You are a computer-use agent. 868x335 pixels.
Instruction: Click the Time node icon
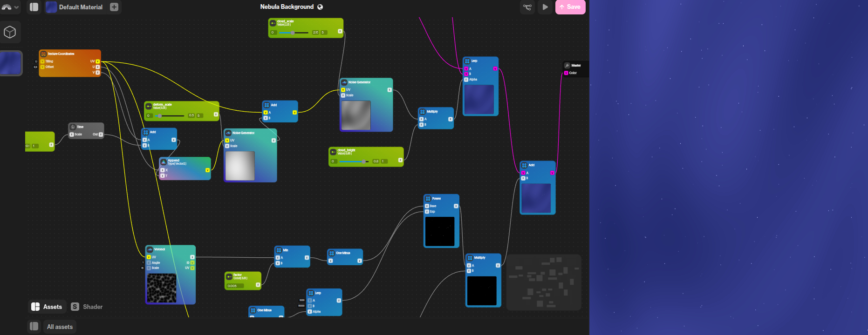coord(73,127)
